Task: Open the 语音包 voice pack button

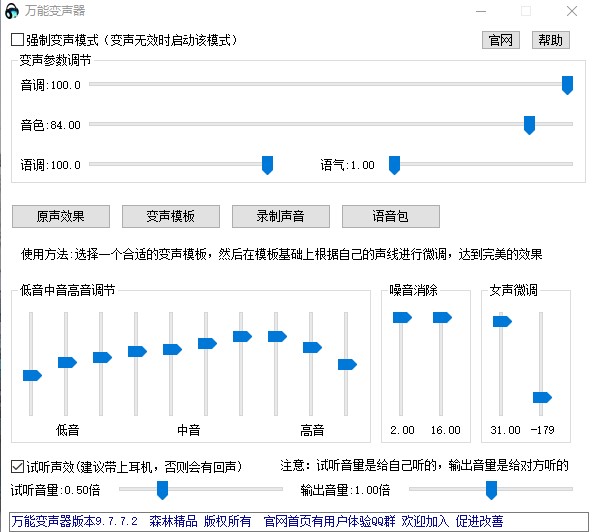Action: 391,216
